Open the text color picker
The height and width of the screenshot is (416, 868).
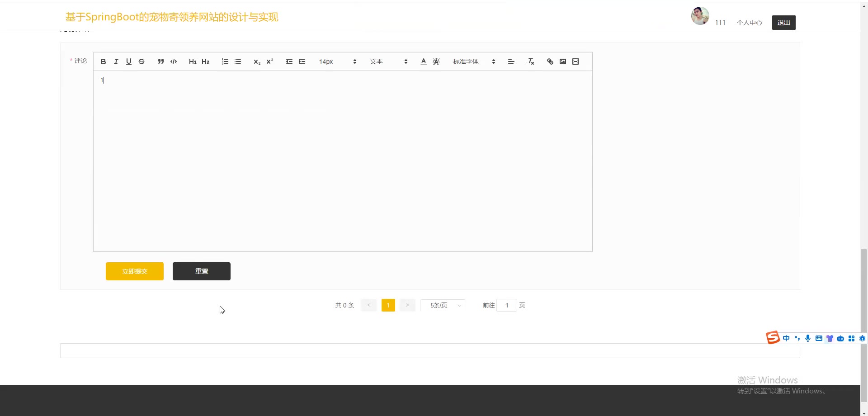click(x=424, y=61)
